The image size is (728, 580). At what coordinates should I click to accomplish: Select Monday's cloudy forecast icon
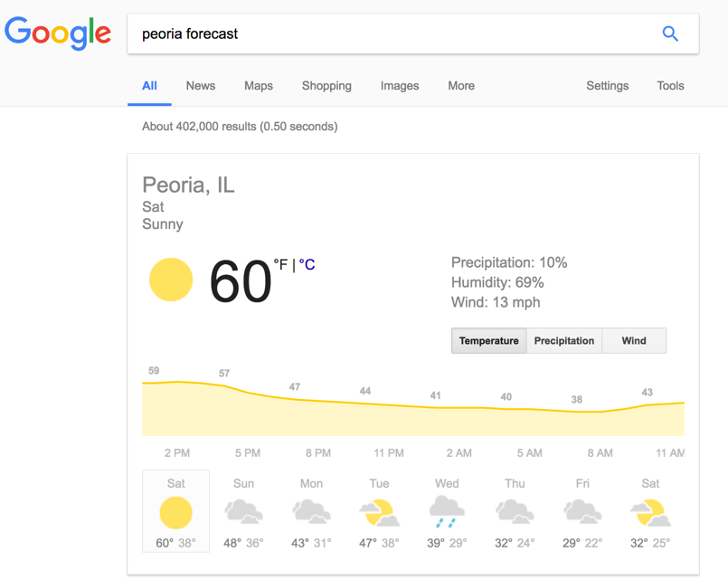[x=311, y=512]
